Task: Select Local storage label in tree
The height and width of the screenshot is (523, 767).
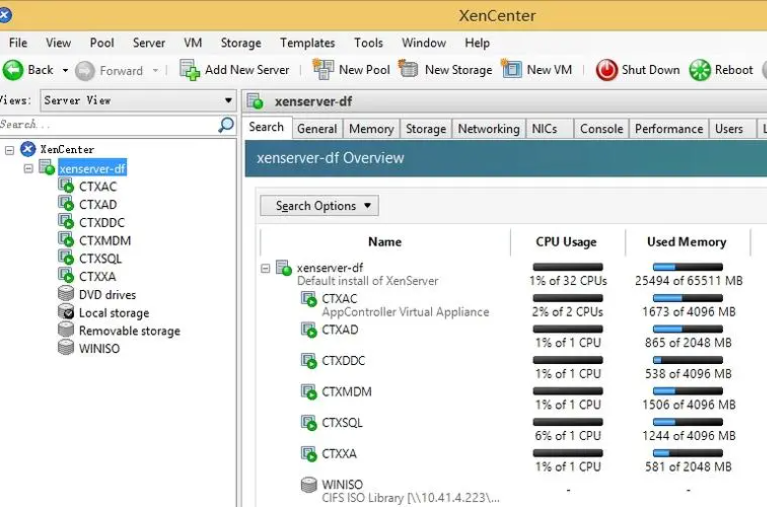Action: pyautogui.click(x=114, y=313)
